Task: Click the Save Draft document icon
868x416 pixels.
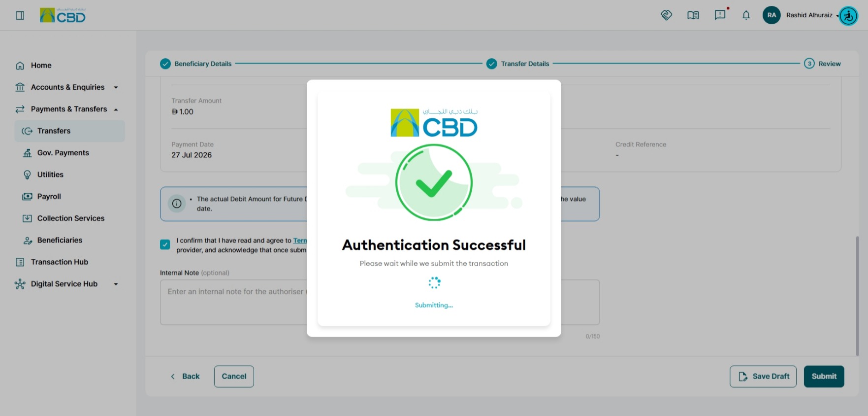Action: [743, 377]
